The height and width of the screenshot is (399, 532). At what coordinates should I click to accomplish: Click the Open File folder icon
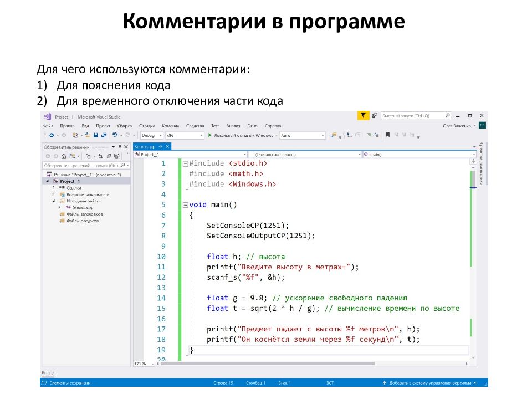(x=88, y=135)
